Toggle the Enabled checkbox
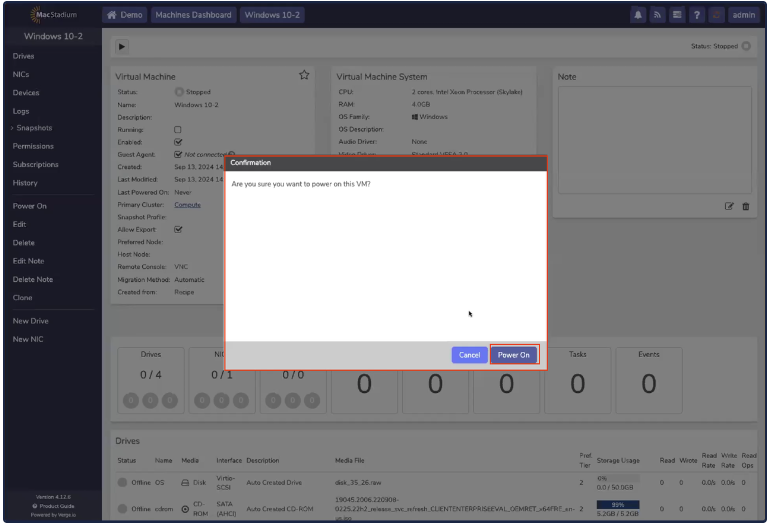This screenshot has height=524, width=768. pos(178,142)
